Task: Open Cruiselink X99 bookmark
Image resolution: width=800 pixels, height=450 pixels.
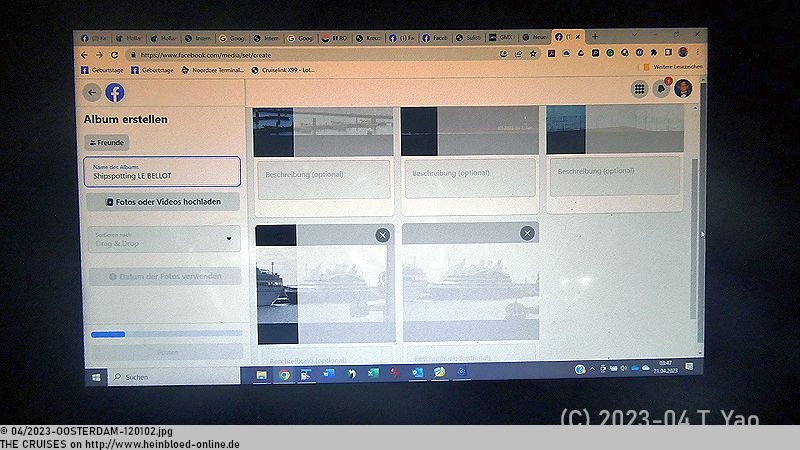Action: pyautogui.click(x=283, y=70)
